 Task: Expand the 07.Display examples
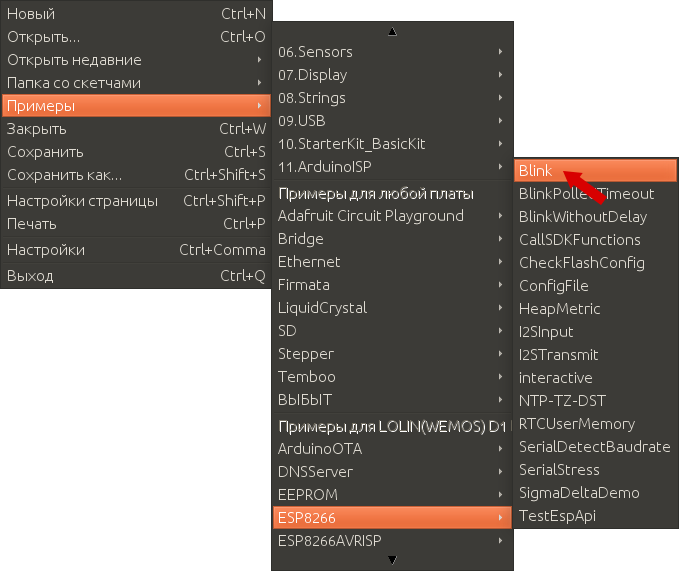(x=392, y=74)
